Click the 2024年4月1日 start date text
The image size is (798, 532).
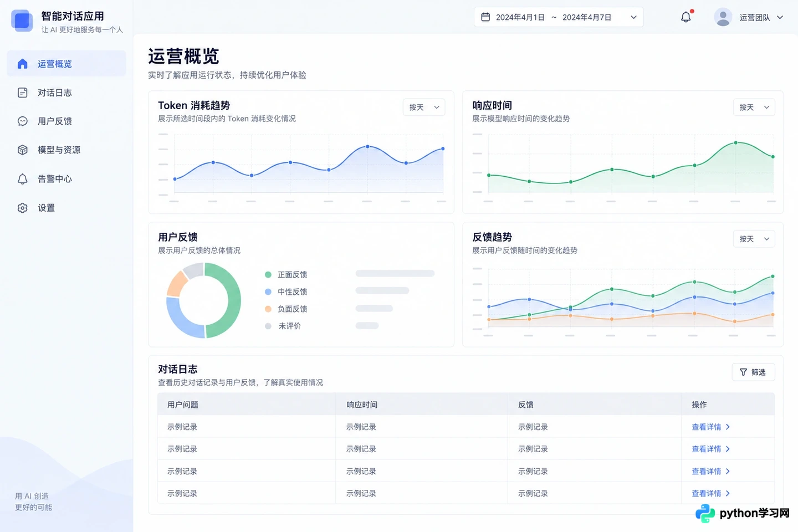tap(520, 17)
